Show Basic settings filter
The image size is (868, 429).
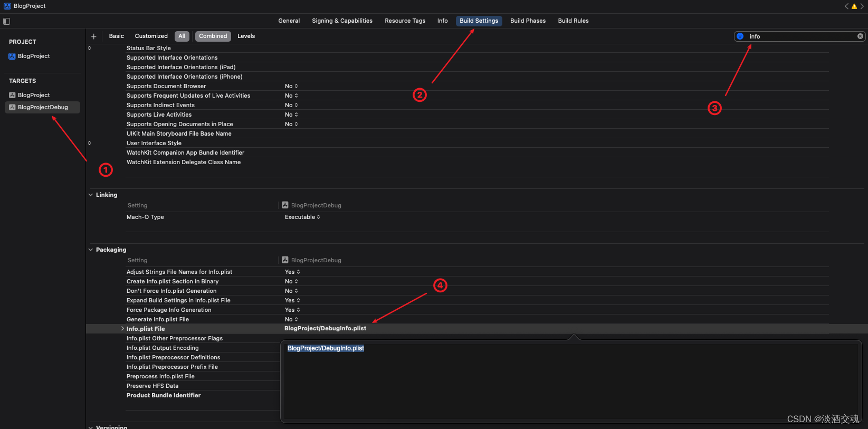pyautogui.click(x=117, y=36)
